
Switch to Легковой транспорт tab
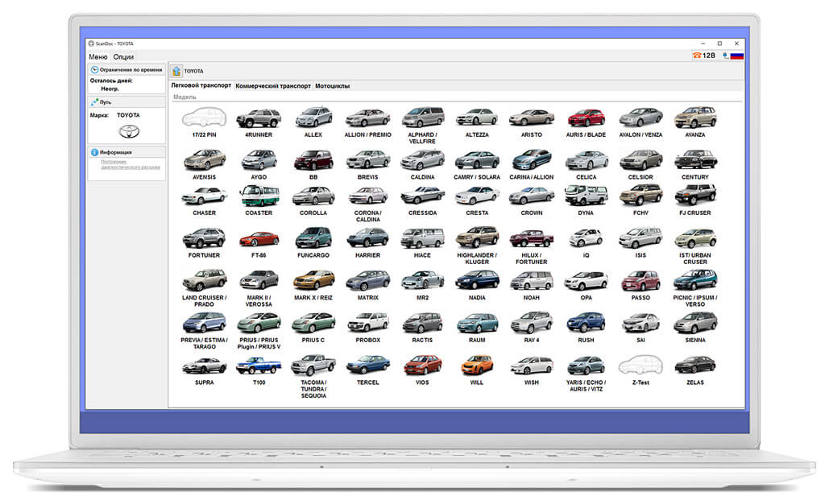pos(201,85)
